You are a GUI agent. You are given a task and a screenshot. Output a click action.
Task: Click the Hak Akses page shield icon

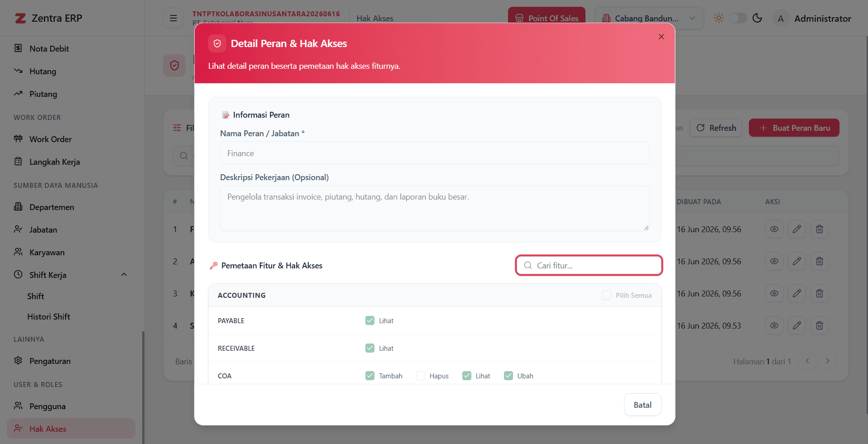(x=174, y=66)
